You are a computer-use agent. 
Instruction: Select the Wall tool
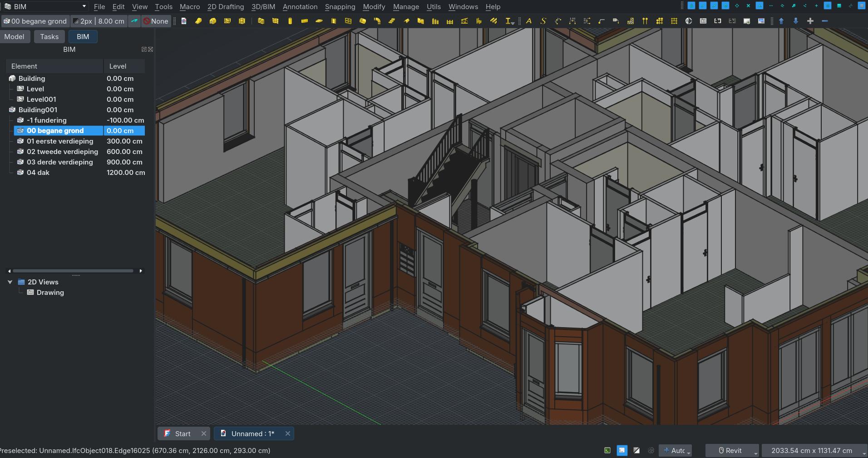point(260,21)
